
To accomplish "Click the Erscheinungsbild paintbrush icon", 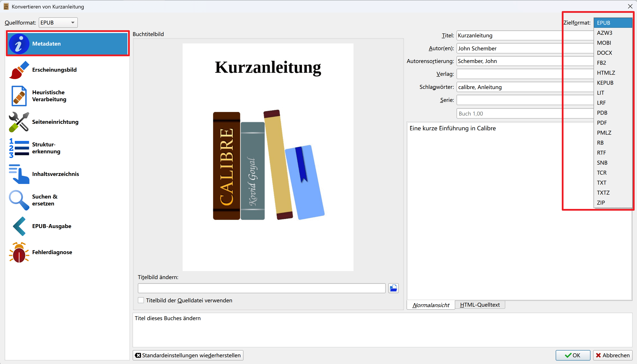I will click(x=19, y=70).
